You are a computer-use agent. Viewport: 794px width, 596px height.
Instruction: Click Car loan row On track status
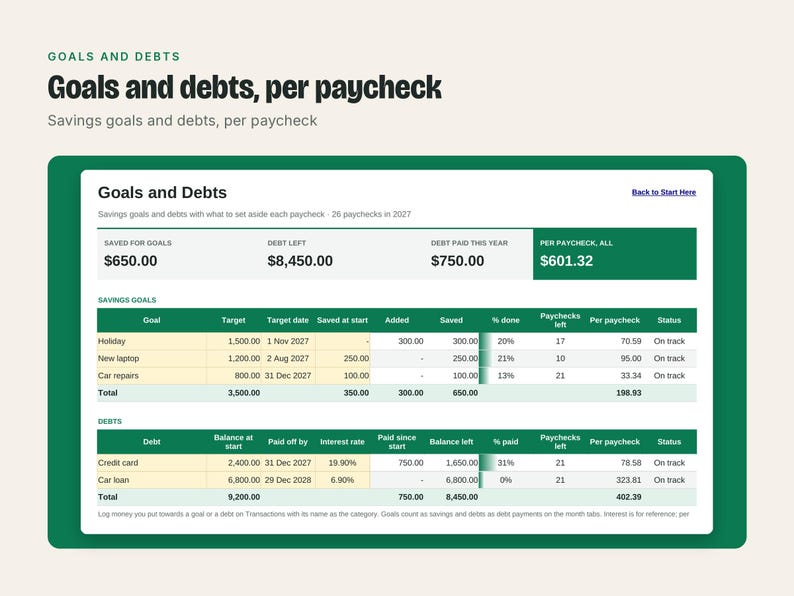pos(669,480)
